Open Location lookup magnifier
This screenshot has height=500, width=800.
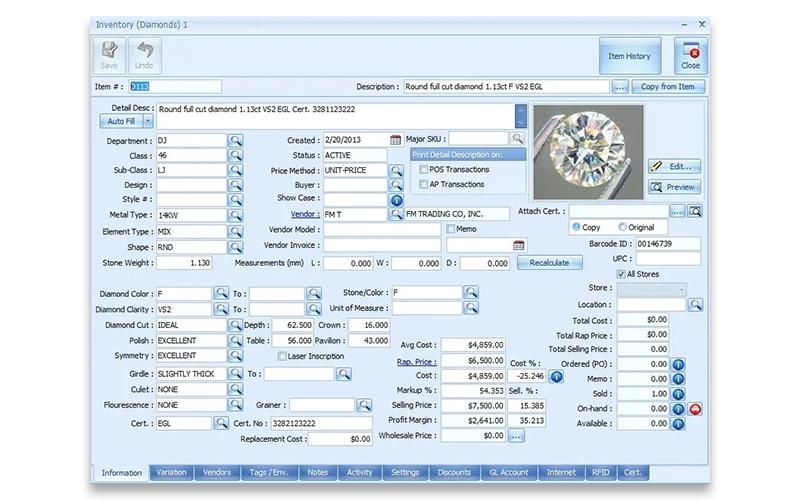[x=695, y=305]
